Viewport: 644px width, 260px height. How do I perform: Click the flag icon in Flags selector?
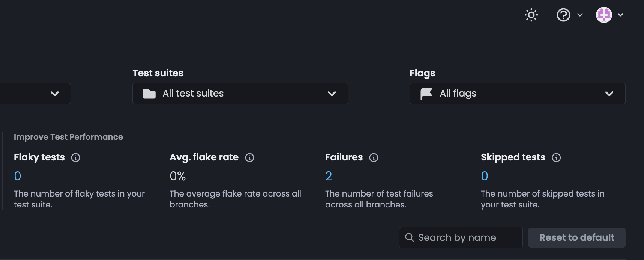click(426, 94)
